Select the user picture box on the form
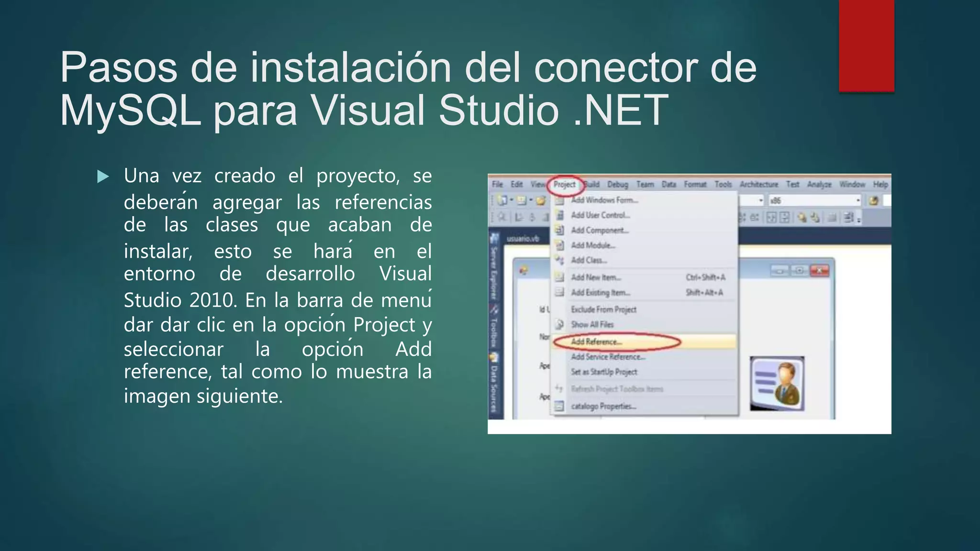The height and width of the screenshot is (551, 980). click(x=777, y=384)
